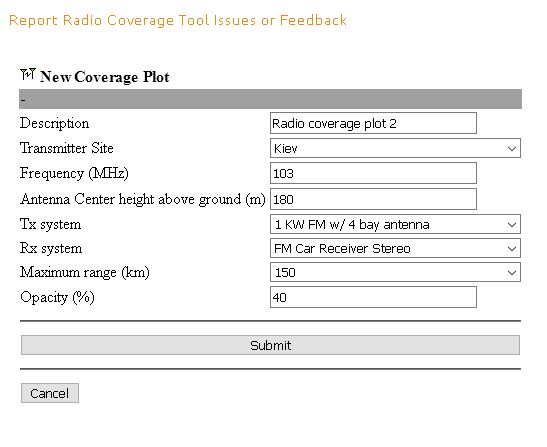Image resolution: width=547 pixels, height=447 pixels.
Task: Click the chevron arrow of Maximum range
Action: (x=512, y=273)
